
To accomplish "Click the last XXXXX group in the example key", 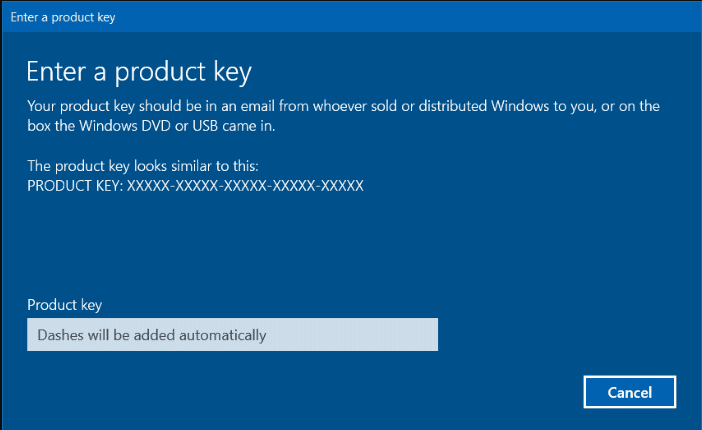I will [x=342, y=186].
